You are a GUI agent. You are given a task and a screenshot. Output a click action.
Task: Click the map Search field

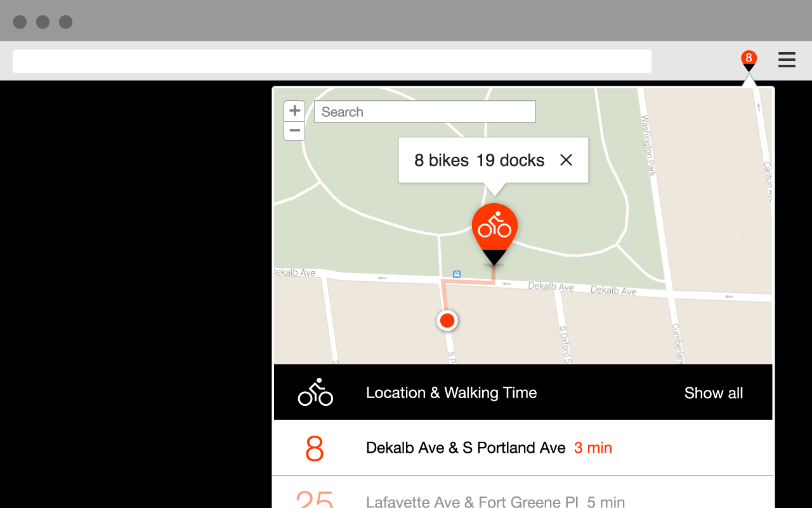(x=425, y=112)
